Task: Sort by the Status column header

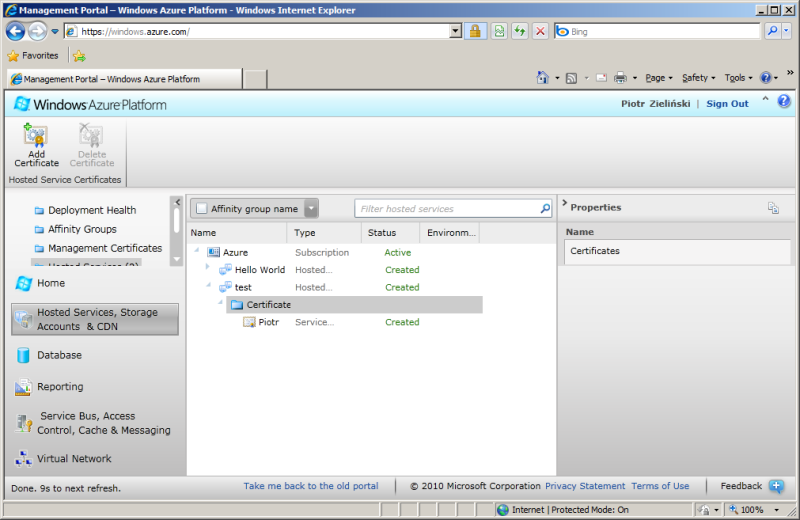Action: tap(390, 232)
